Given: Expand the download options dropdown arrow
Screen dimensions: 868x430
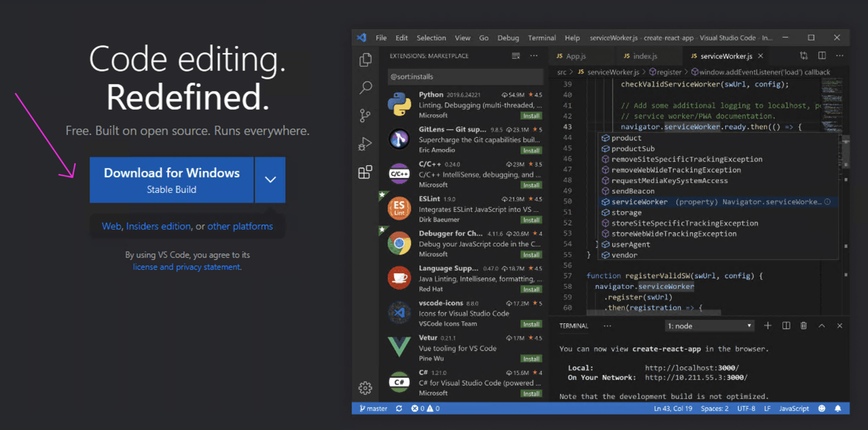Looking at the screenshot, I should pos(270,180).
